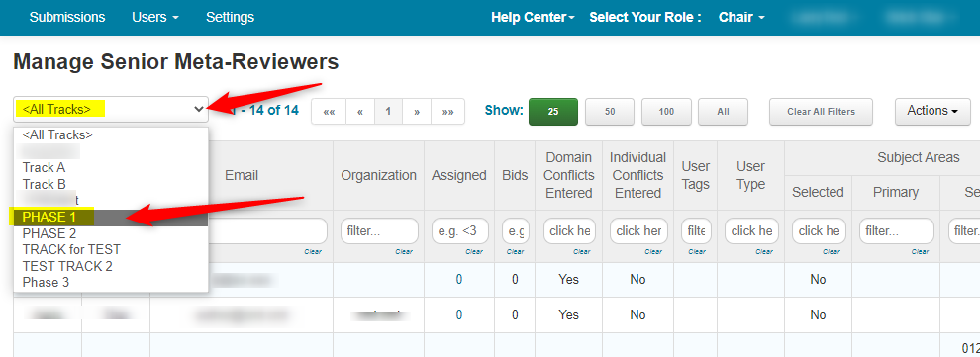Click the Assigned filter input field

tap(459, 231)
